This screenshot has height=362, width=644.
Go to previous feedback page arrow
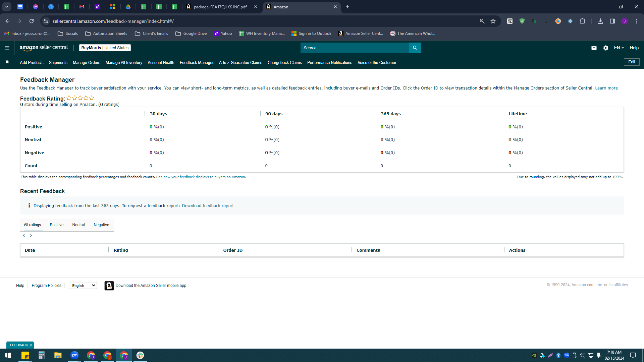click(24, 236)
